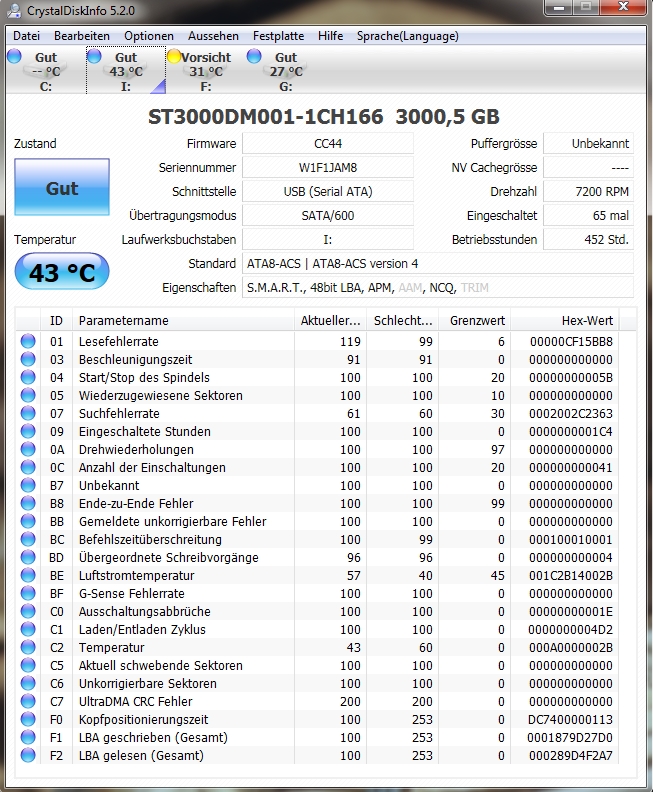
Task: Click the Schnittstelle field USB (Serial ATA)
Action: click(x=328, y=191)
